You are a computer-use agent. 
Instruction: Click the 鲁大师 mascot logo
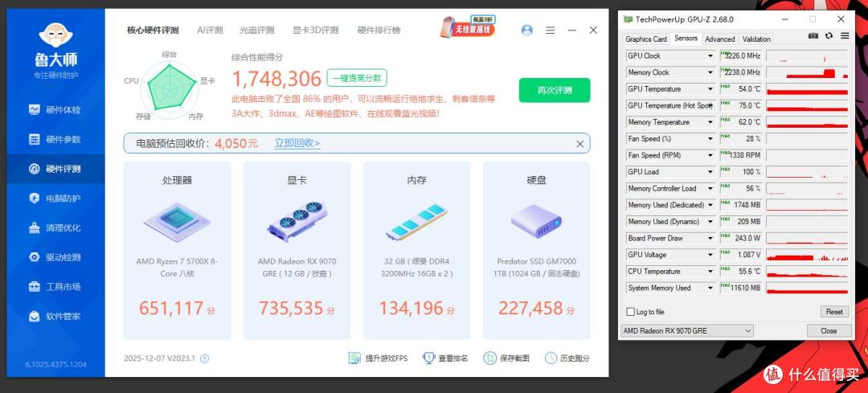pyautogui.click(x=56, y=35)
